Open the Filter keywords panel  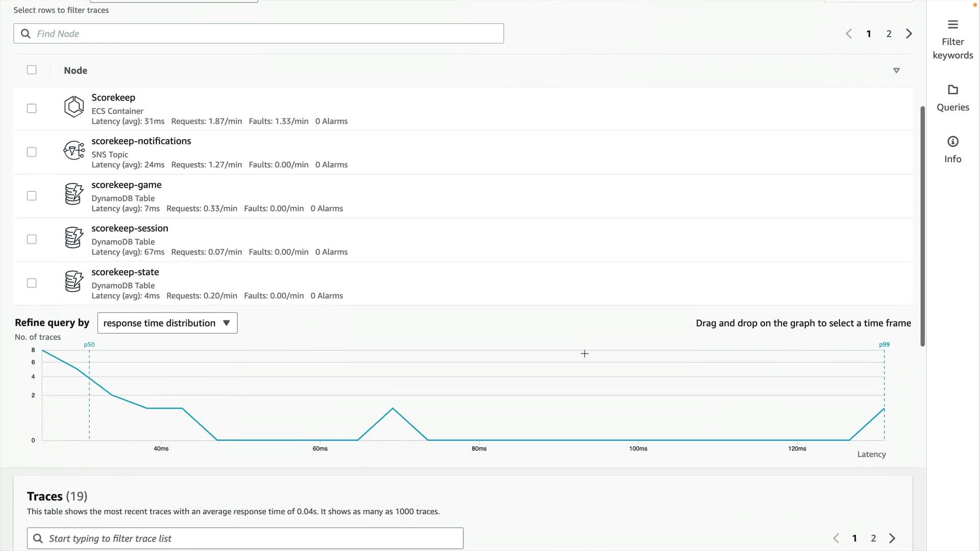coord(952,40)
